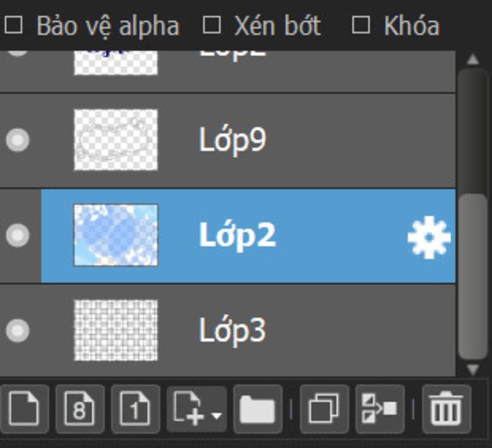Select the Lớp9 layer

point(228,140)
